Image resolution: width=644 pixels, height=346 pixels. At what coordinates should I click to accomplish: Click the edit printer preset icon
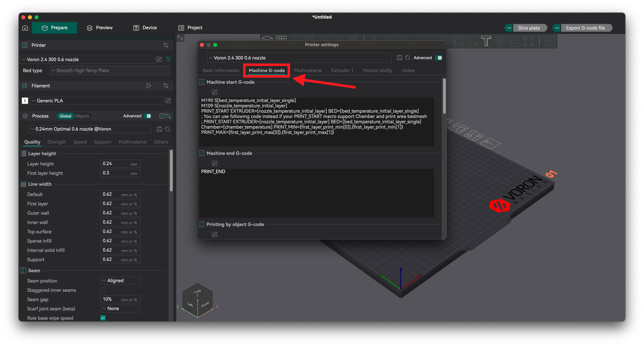click(159, 59)
